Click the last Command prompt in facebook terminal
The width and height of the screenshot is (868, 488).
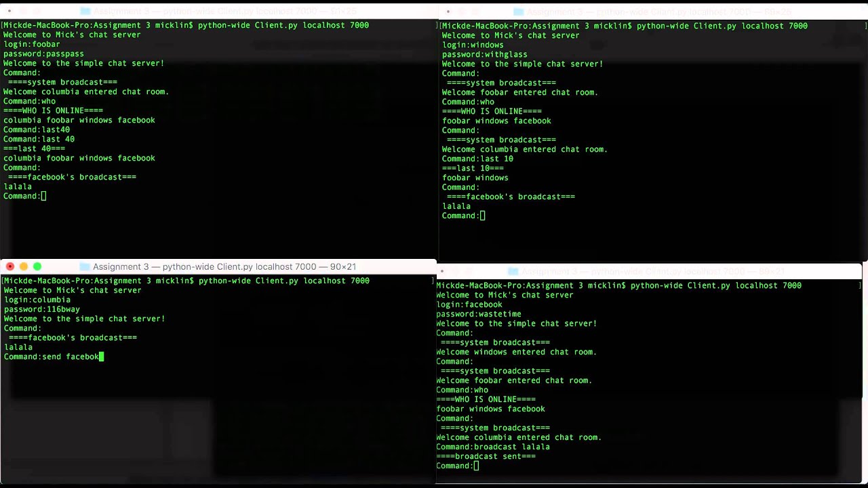click(457, 466)
